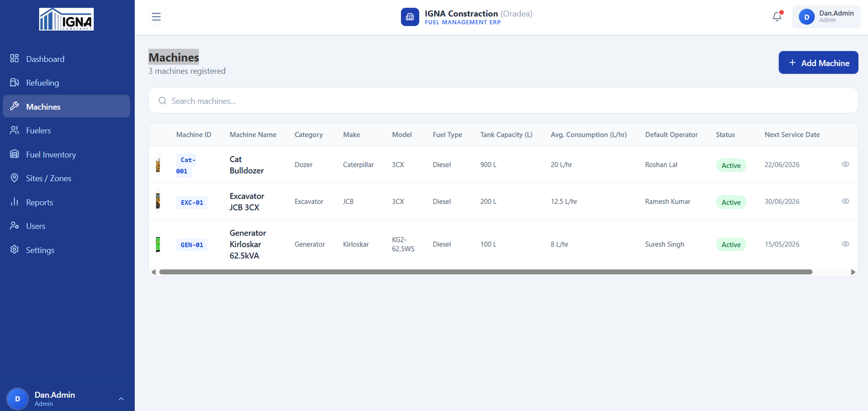
Task: Open the notifications bell
Action: [777, 17]
